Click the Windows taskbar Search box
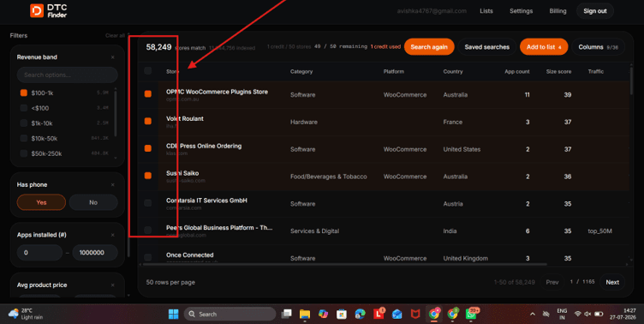Viewport: 644px width, 324px height. point(230,314)
